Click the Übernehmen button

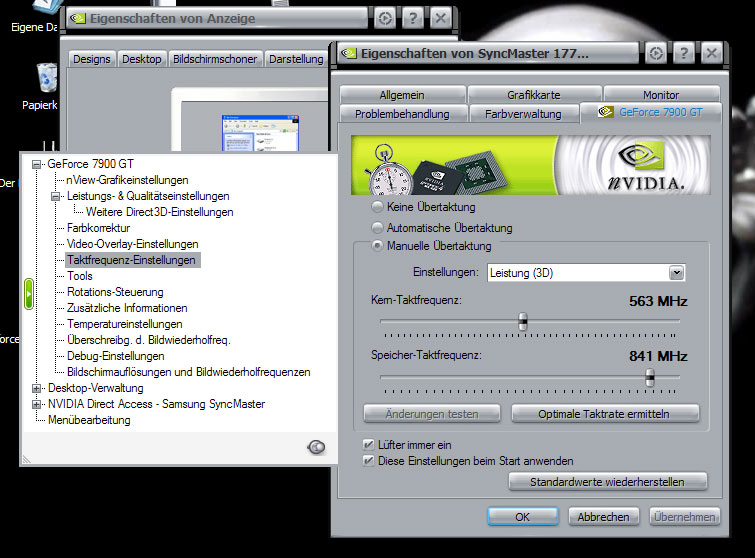(x=684, y=517)
